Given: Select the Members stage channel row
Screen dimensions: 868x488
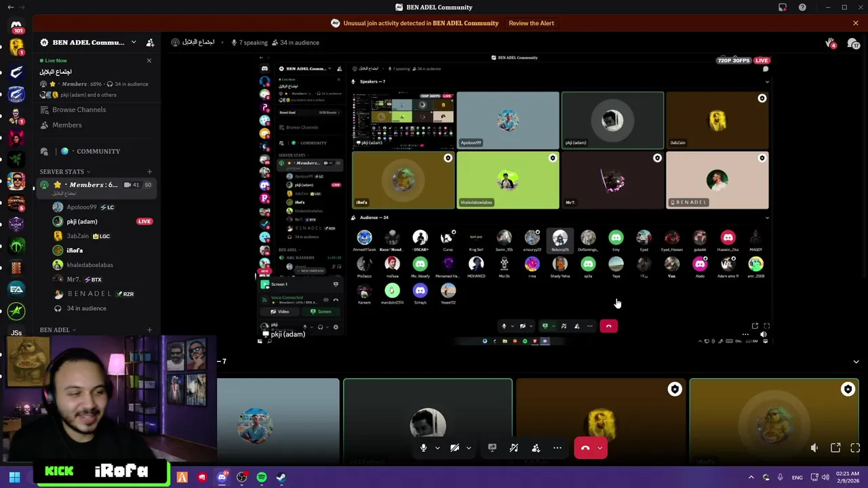Looking at the screenshot, I should (95, 188).
